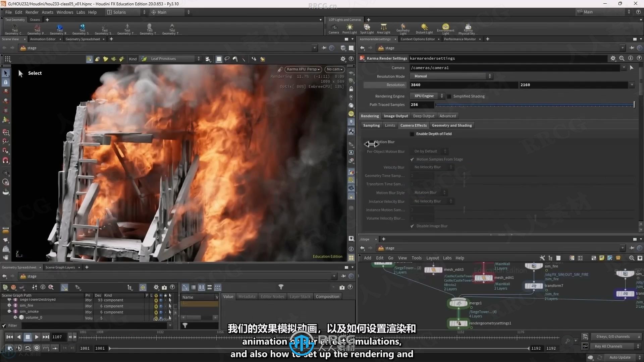Select the rendergeometrysettings1 node
The image size is (644, 362).
(x=458, y=323)
